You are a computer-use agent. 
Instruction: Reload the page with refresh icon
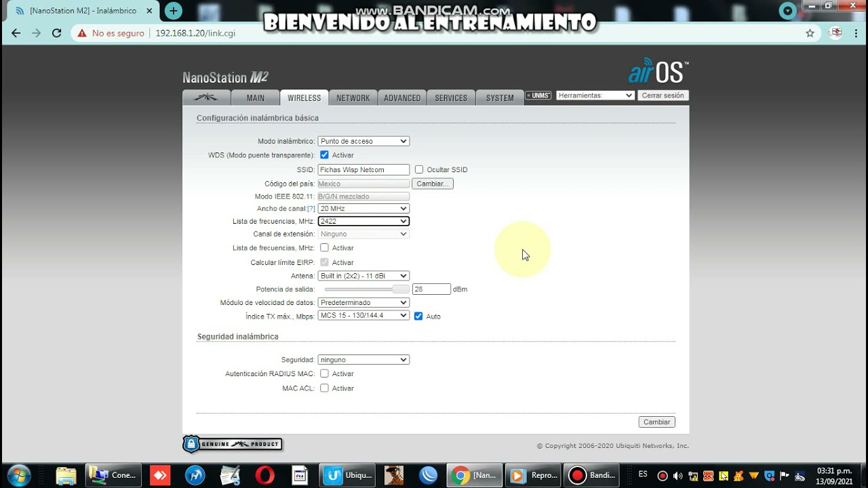coord(57,33)
